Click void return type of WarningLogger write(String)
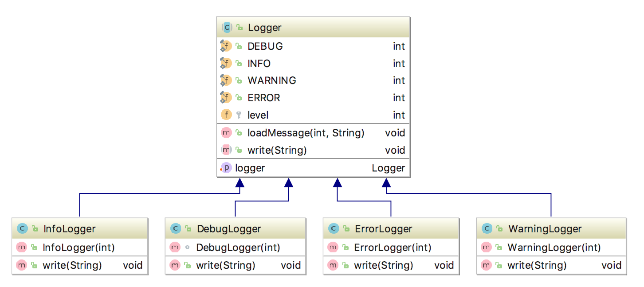Viewport: 644px width, 287px height. point(611,265)
